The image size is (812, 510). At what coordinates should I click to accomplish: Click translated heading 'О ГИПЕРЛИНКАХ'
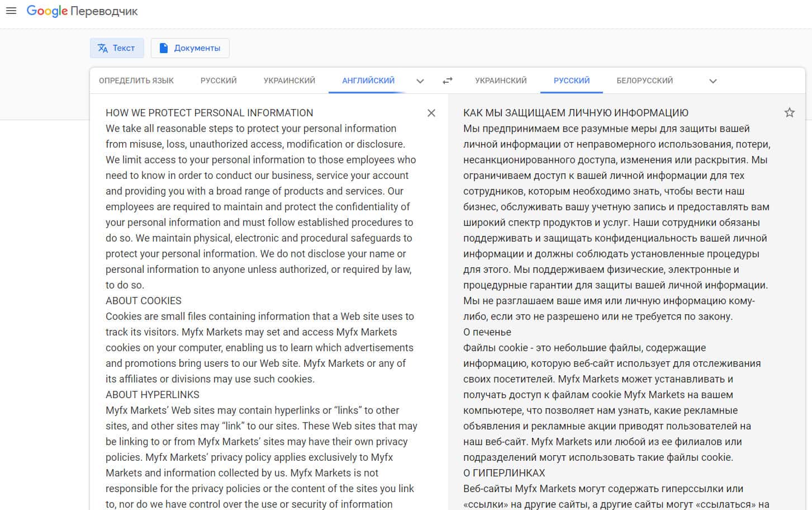pyautogui.click(x=504, y=473)
